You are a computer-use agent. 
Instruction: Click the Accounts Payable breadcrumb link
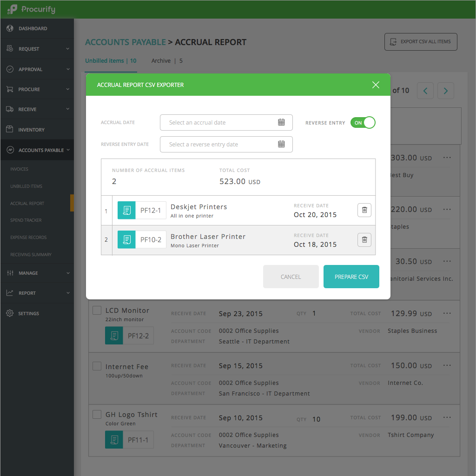126,42
